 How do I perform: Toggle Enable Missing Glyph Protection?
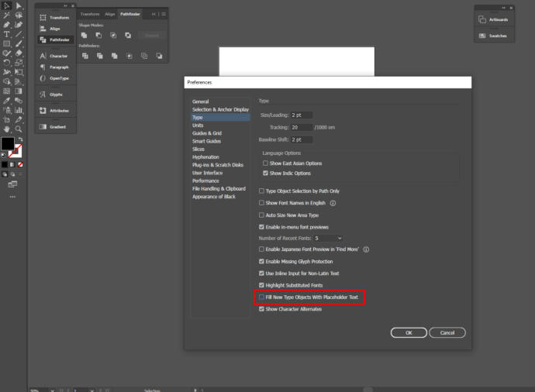pos(261,261)
